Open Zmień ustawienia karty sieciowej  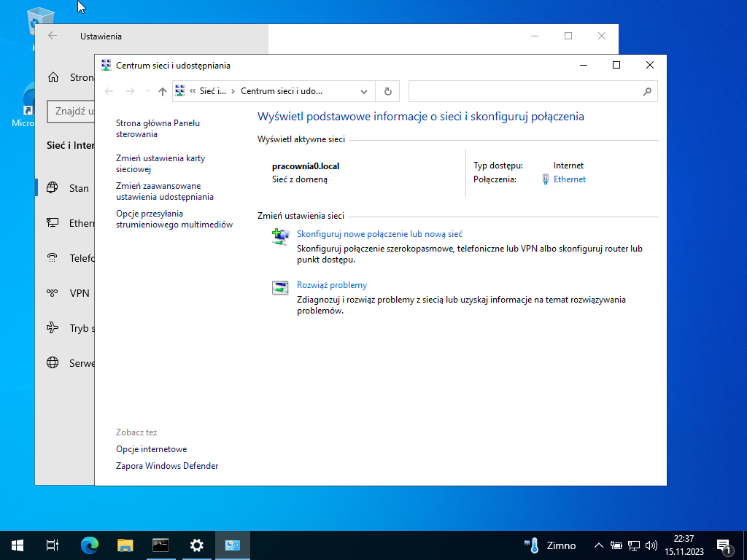click(160, 163)
